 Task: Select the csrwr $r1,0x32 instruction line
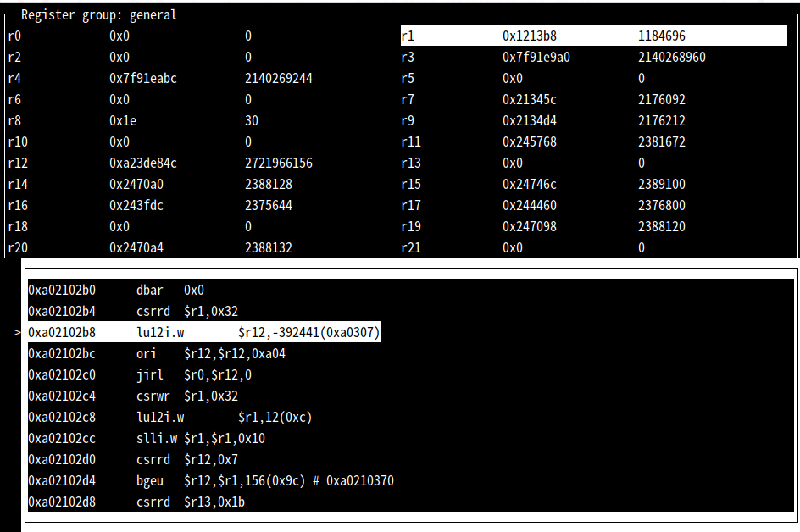tap(186, 396)
